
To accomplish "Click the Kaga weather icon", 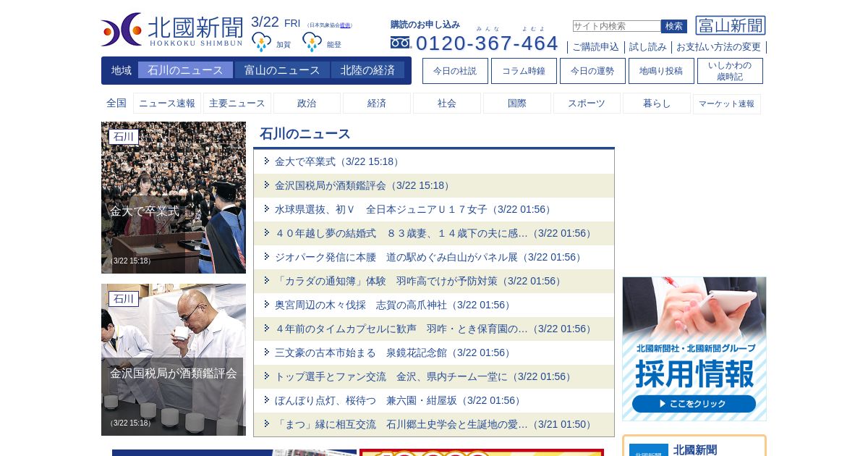I will click(x=261, y=43).
